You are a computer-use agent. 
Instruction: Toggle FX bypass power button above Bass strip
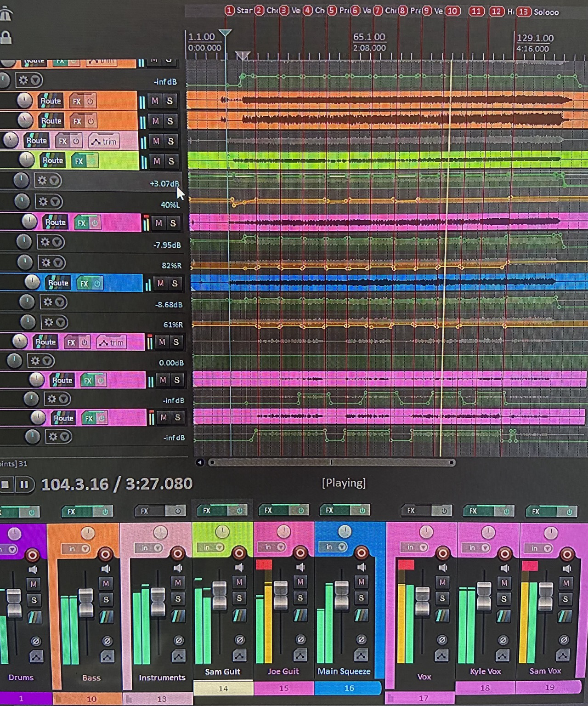[105, 512]
